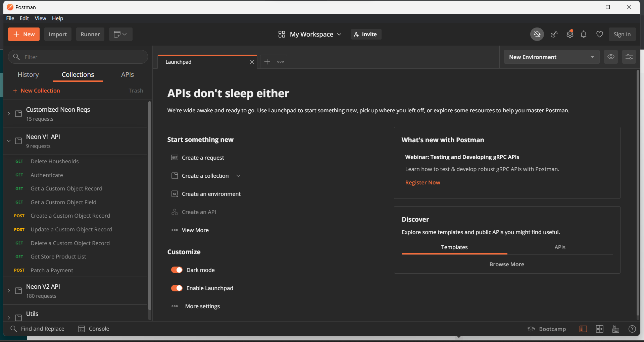644x342 pixels.
Task: Click the Utils collection folder icon
Action: coord(19,318)
